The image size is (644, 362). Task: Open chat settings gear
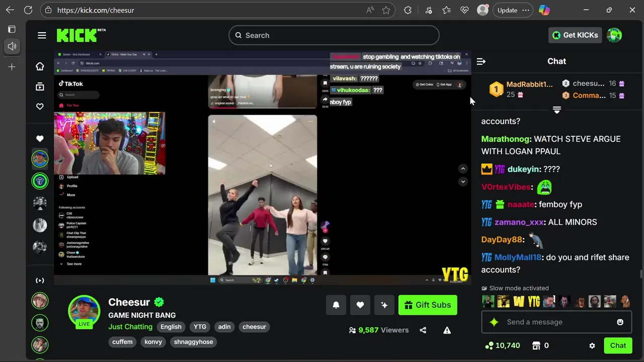tap(592, 346)
